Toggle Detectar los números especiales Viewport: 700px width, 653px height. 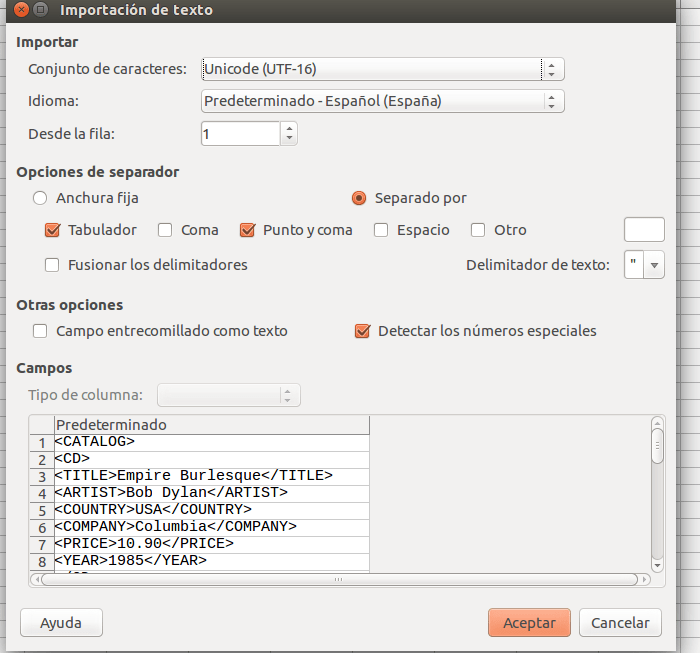[364, 331]
